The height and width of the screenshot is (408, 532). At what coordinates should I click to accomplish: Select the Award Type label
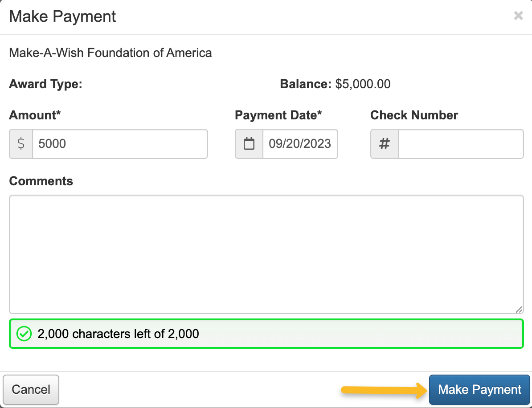pyautogui.click(x=45, y=84)
